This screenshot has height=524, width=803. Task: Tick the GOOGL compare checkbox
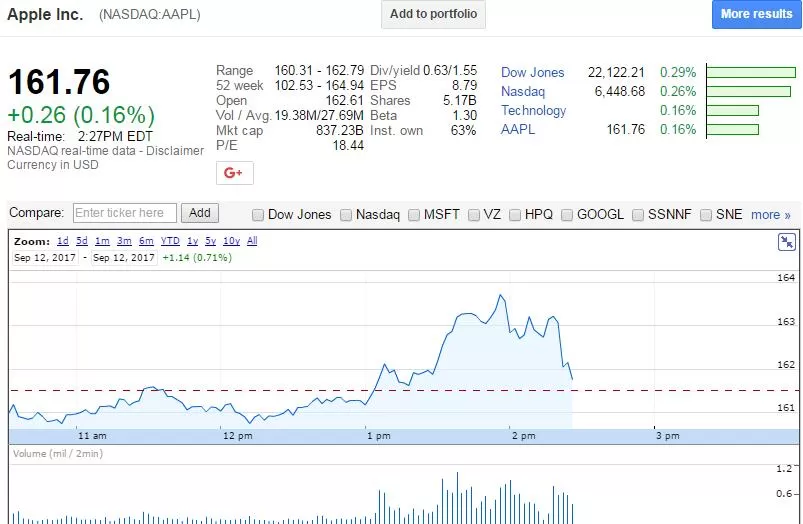(567, 215)
